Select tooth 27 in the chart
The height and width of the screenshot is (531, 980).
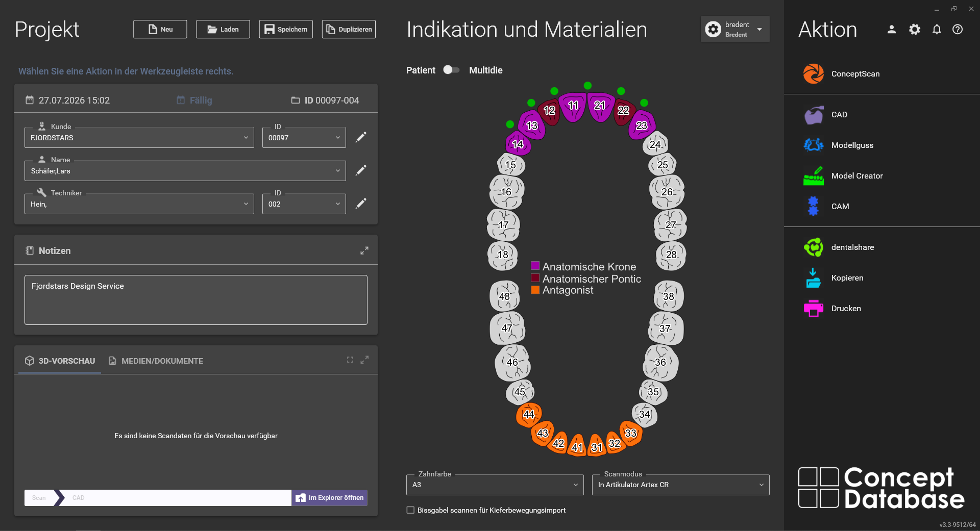(x=671, y=225)
